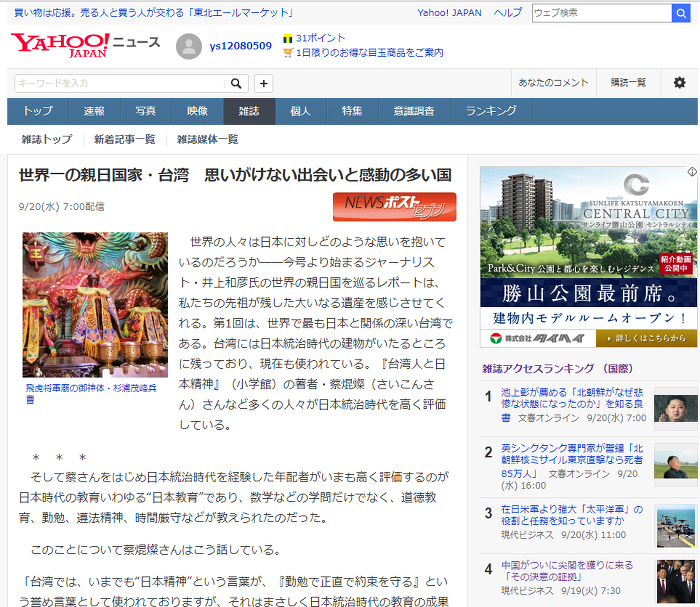Click the plus button beside keyword search
700x607 pixels.
click(263, 83)
